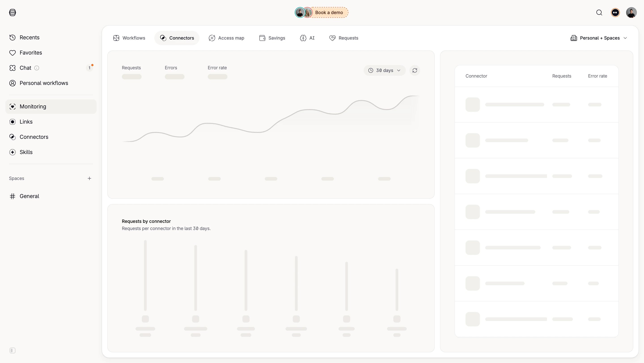Toggle the sidebar collapse icon
The height and width of the screenshot is (363, 644).
[13, 350]
